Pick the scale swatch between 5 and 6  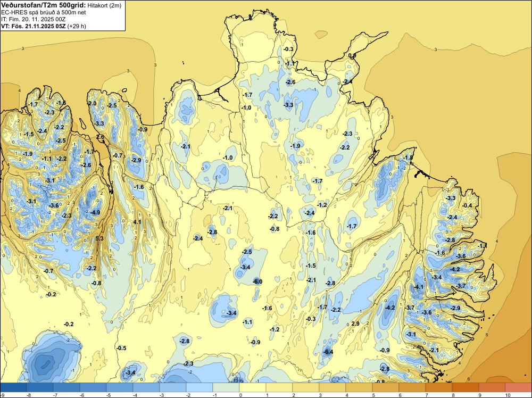[x=386, y=387]
